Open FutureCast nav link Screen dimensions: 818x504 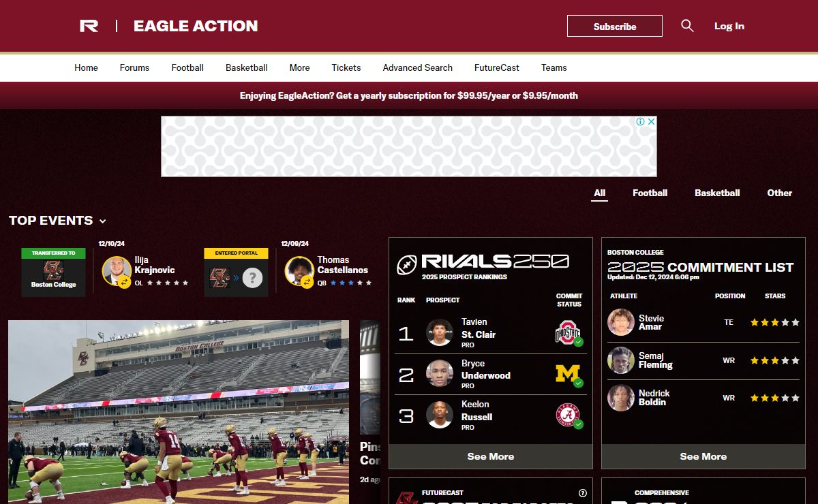[x=497, y=67]
